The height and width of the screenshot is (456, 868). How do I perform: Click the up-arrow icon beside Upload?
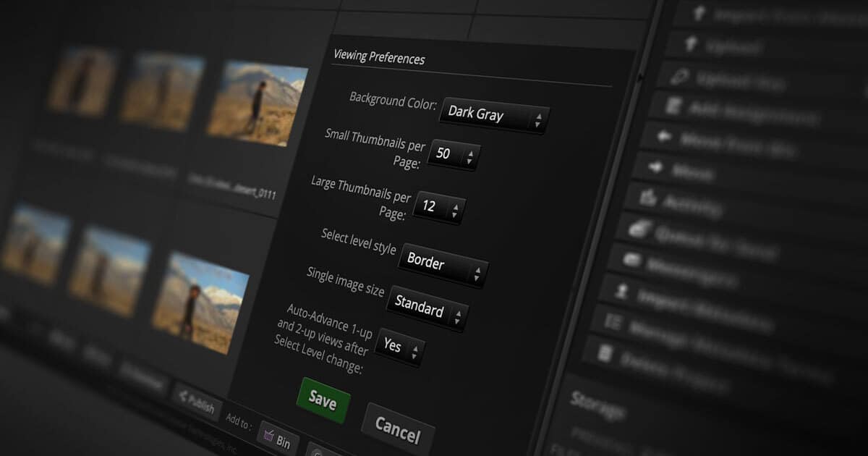coord(691,44)
